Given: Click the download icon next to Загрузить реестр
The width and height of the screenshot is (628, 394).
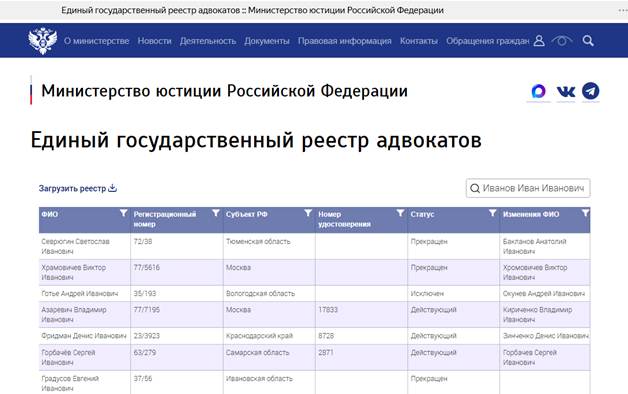Looking at the screenshot, I should tap(113, 188).
